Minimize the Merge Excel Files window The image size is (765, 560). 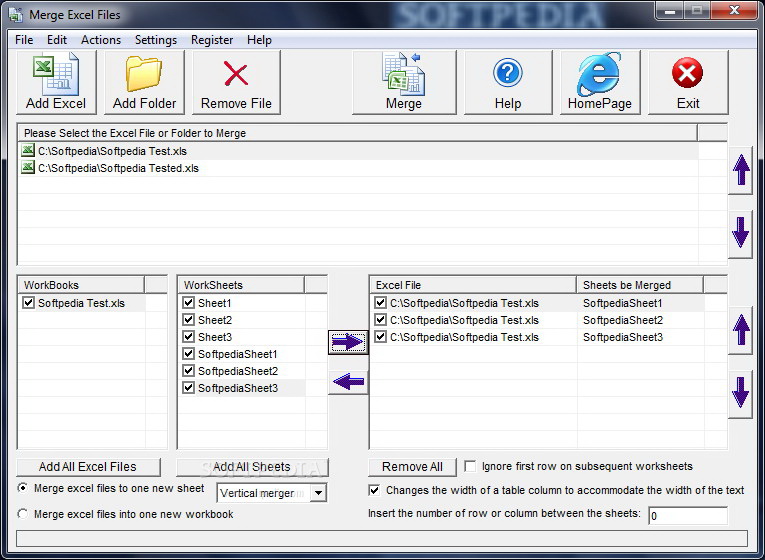click(669, 11)
